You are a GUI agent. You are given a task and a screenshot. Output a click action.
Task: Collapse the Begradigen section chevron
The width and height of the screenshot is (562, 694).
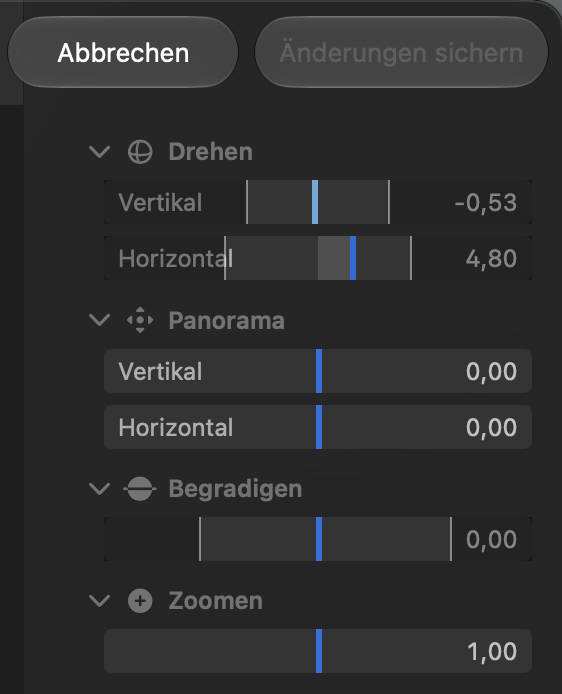pos(100,489)
